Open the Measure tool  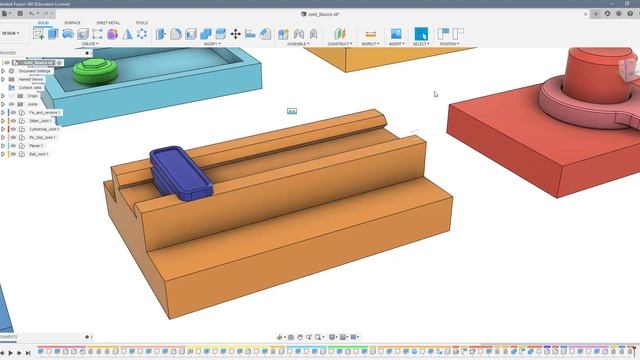click(370, 34)
